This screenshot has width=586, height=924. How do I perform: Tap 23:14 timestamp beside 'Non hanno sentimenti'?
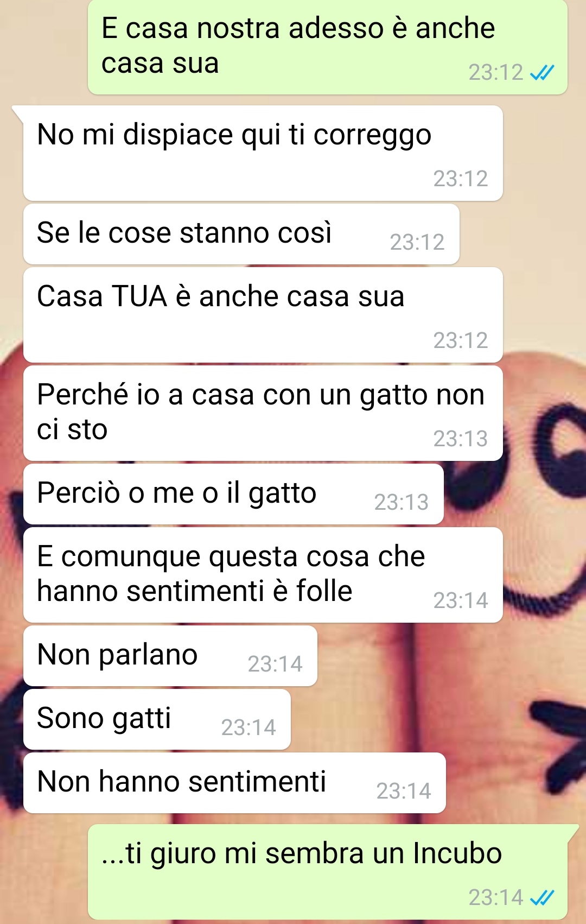point(404,791)
